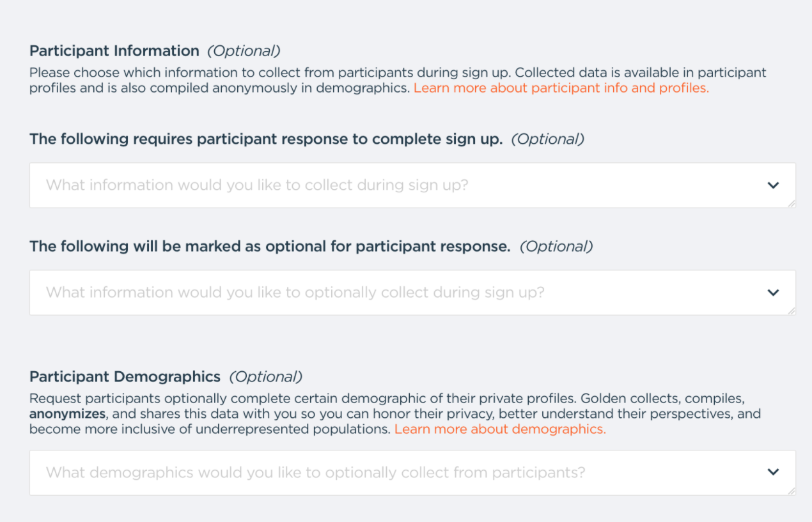Click the "Participant Information" heading

[x=114, y=51]
